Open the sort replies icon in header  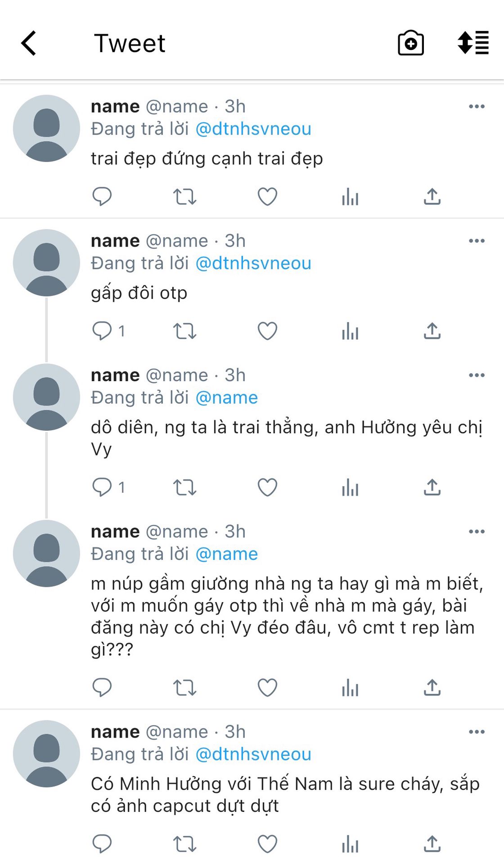tap(473, 43)
